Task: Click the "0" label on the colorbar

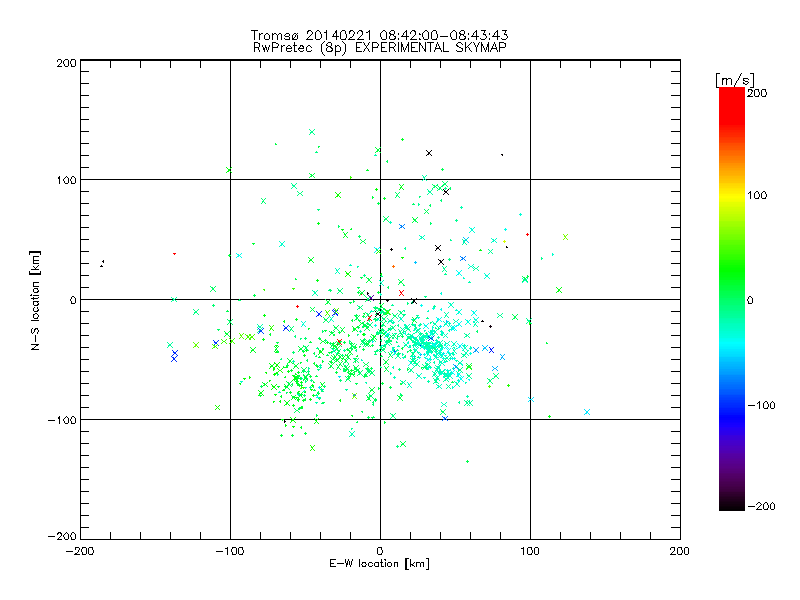Action: (750, 300)
